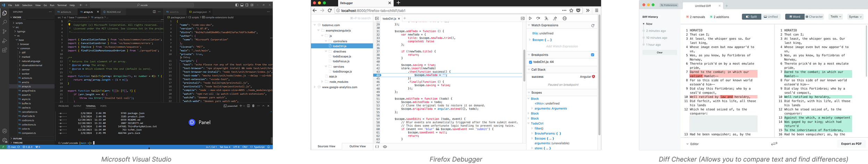Click pretty print braces icon in Debugger
The height and width of the screenshot is (164, 868).
[x=377, y=147]
